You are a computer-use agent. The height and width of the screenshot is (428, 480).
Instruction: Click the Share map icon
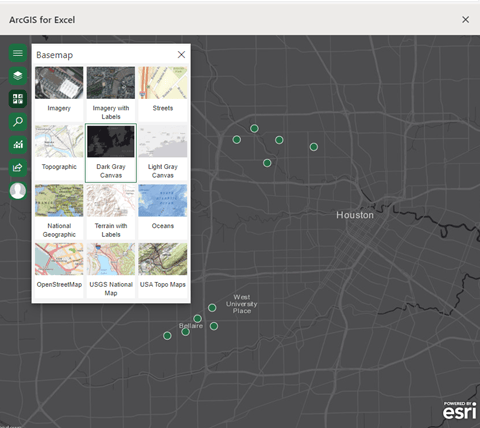click(x=18, y=168)
